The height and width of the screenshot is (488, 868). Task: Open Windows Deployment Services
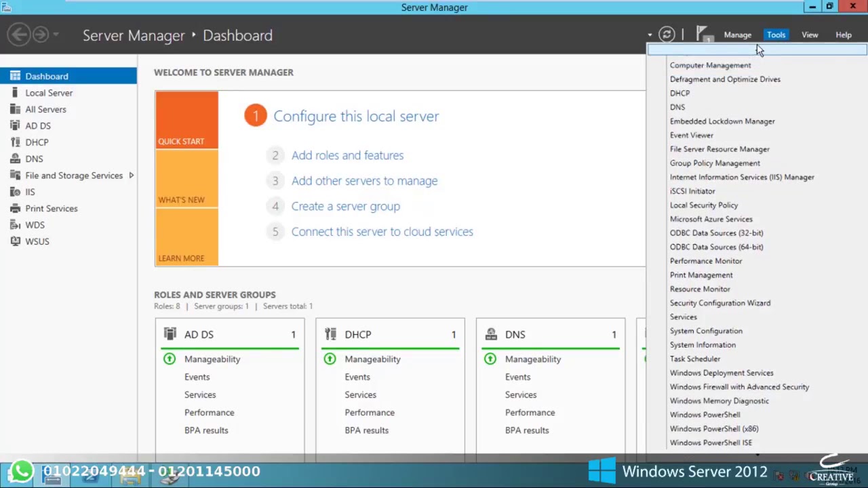722,373
